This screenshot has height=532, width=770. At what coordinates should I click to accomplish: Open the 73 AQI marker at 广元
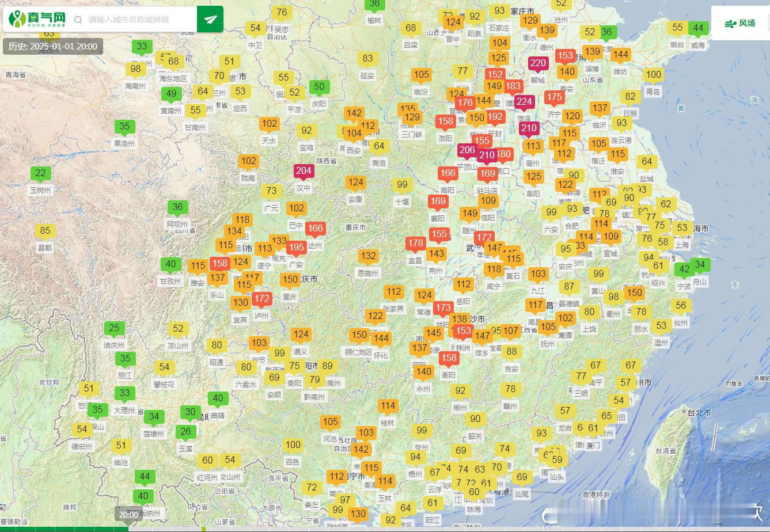[271, 191]
